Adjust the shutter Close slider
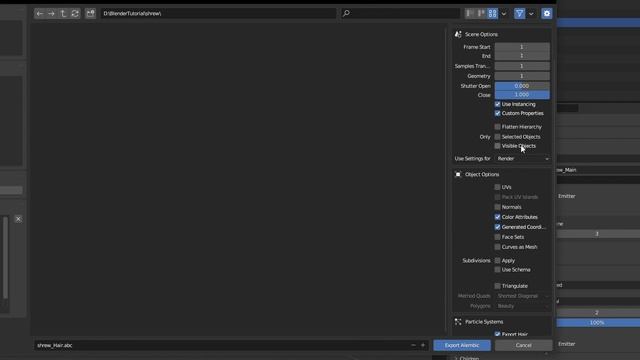Screen dimensions: 640x360 [522, 95]
